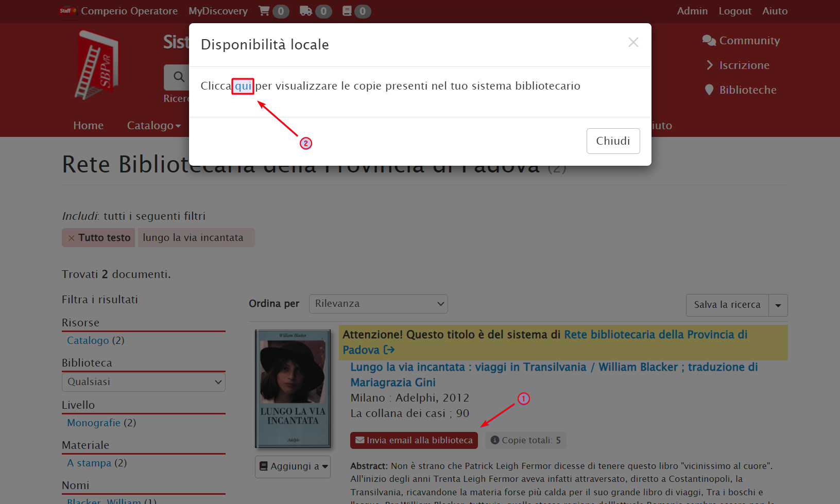This screenshot has width=840, height=504.
Task: Open the Catalogo menu
Action: pyautogui.click(x=153, y=126)
